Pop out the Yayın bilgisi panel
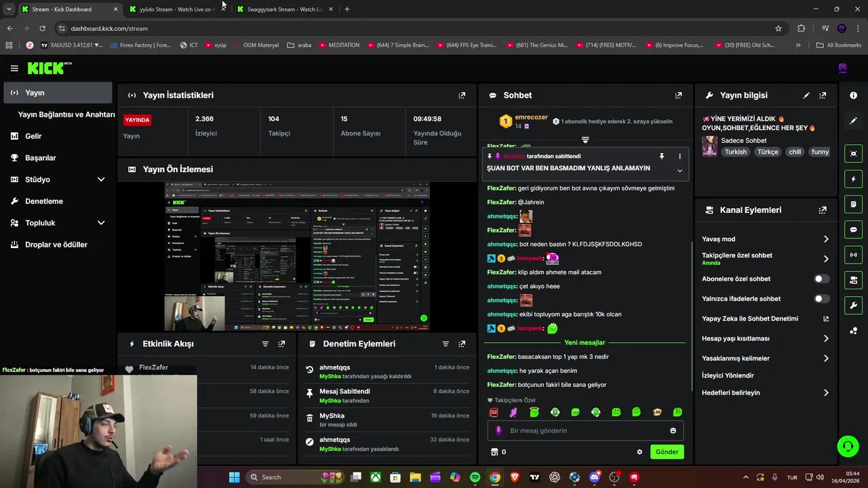The width and height of the screenshot is (868, 488). [823, 96]
